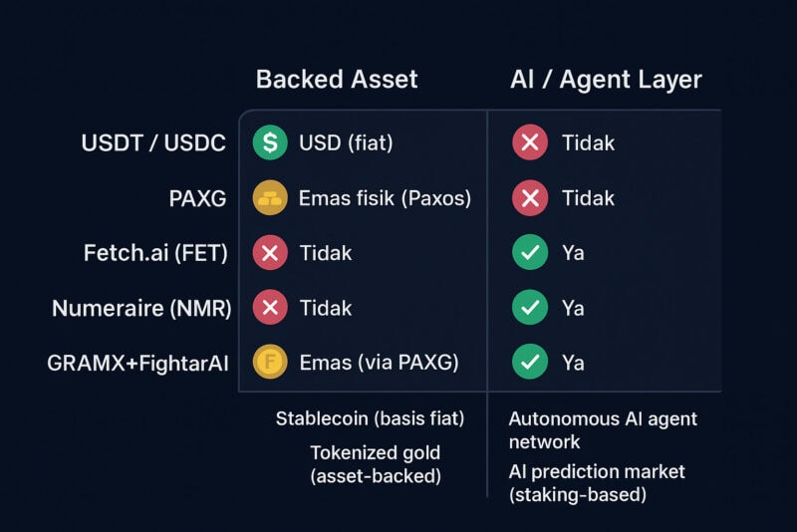Click the PAXG row label
This screenshot has height=532, width=797.
pyautogui.click(x=198, y=198)
